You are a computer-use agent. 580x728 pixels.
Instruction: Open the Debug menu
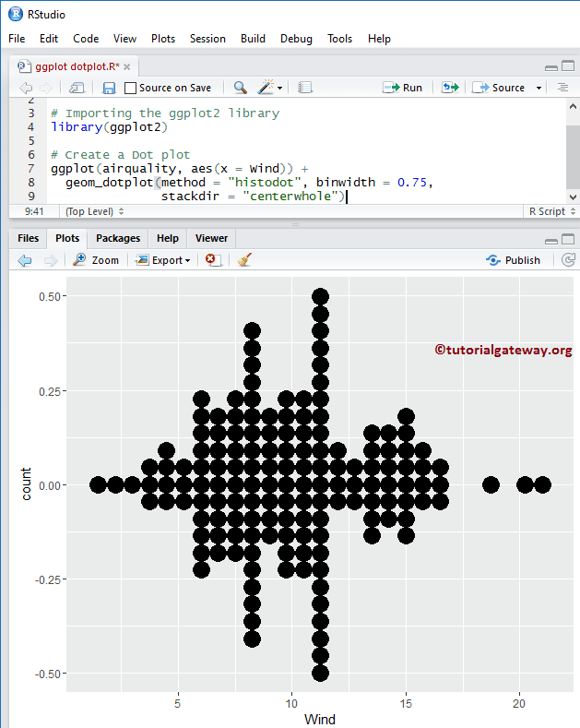296,39
